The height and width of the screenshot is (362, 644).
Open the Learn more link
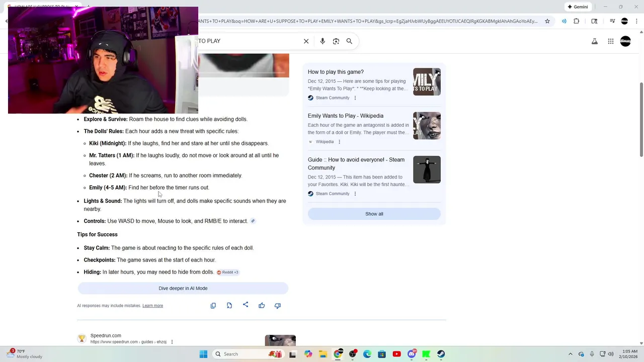click(x=152, y=306)
